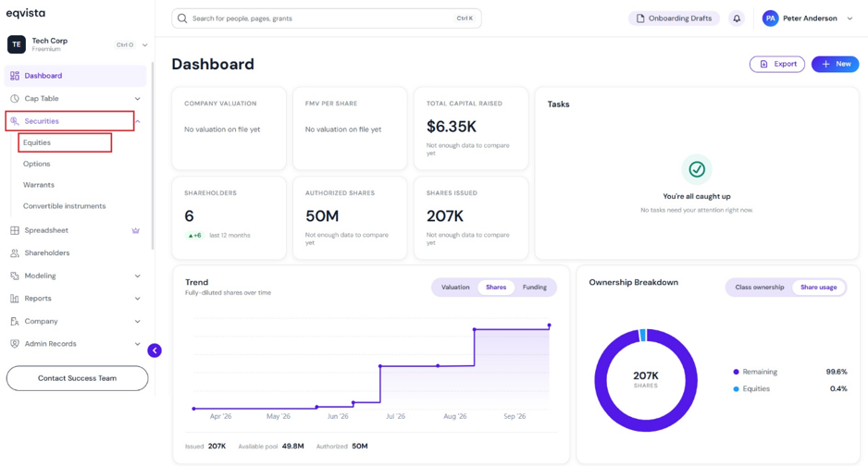Click the Dashboard nav item
The image size is (868, 466).
75,76
